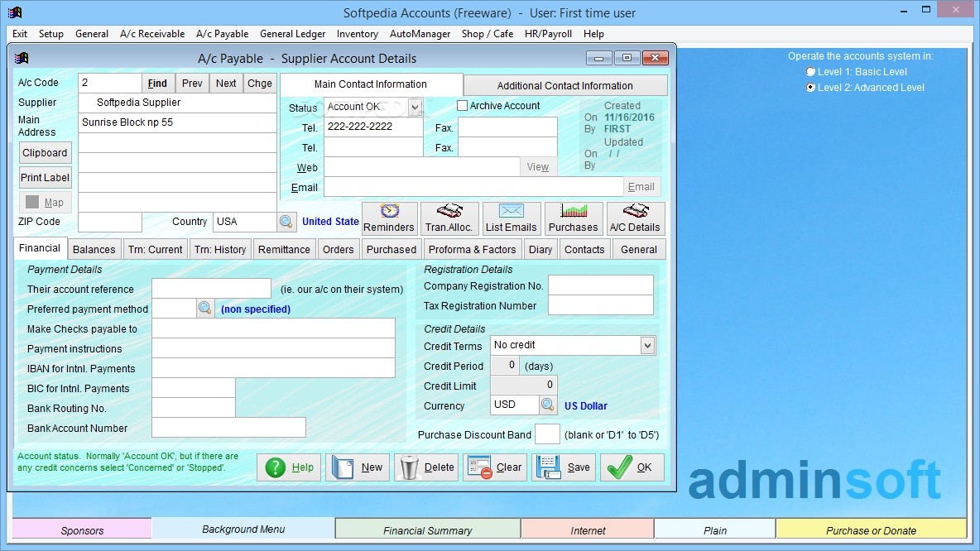The height and width of the screenshot is (551, 980).
Task: Switch to the Contacts tab
Action: 584,249
